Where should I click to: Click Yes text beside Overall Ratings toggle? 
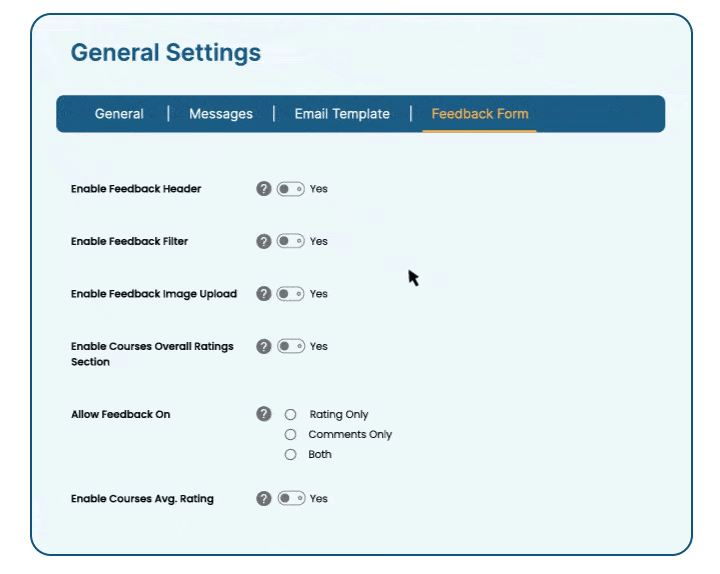(319, 346)
